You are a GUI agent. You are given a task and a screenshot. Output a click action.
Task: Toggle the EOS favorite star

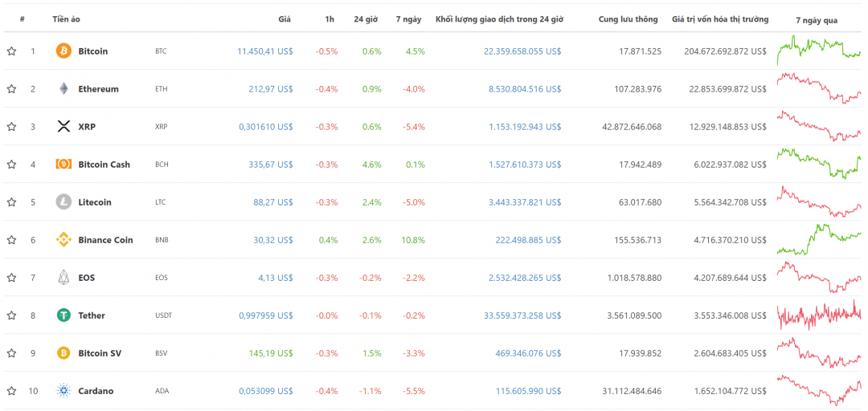coord(11,278)
